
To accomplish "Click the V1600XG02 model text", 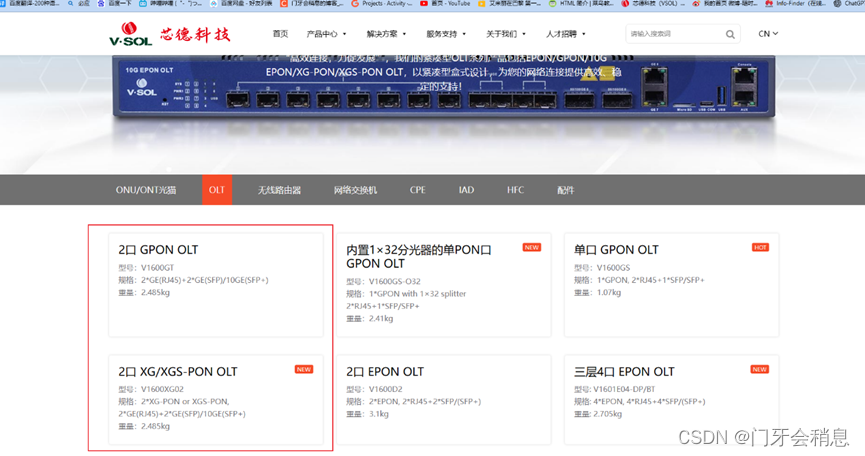I will tap(162, 389).
